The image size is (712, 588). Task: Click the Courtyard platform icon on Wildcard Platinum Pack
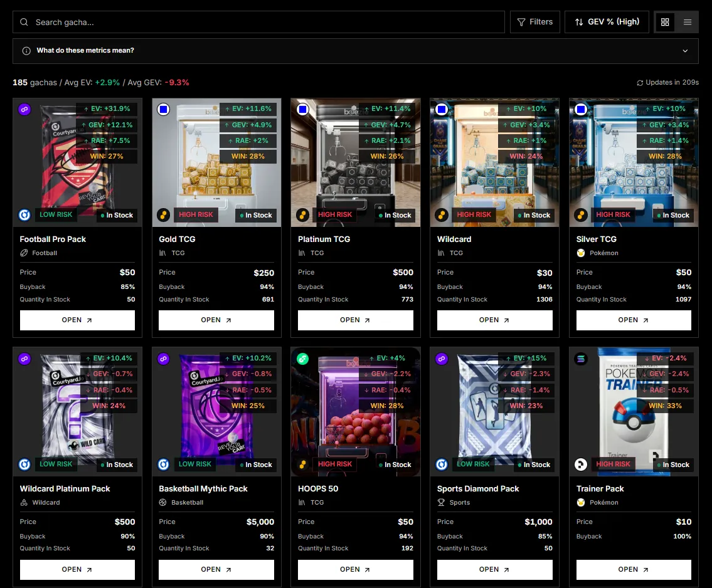[x=24, y=465]
